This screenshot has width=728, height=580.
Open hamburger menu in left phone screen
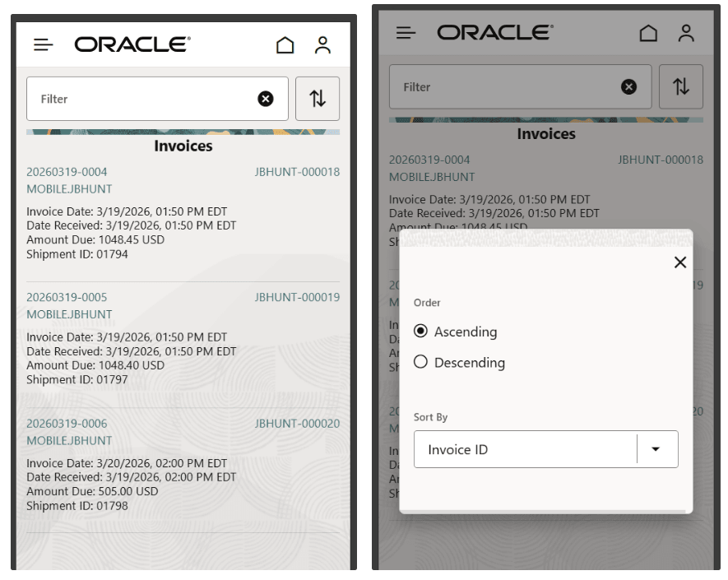click(43, 44)
